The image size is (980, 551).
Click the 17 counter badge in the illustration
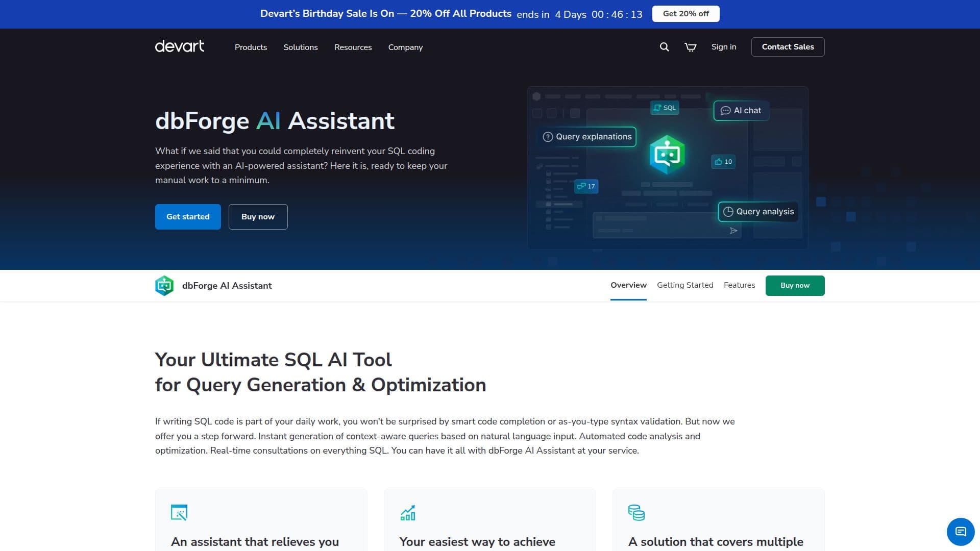(586, 186)
